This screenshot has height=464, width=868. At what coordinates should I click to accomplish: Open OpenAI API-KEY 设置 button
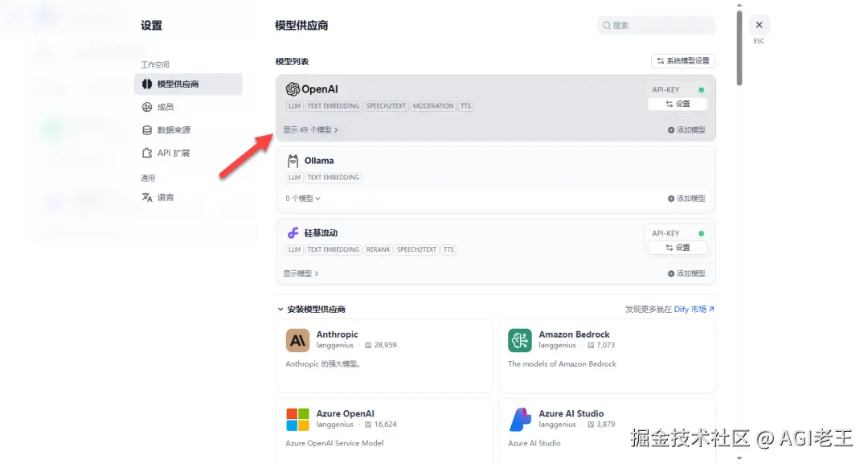pos(678,104)
